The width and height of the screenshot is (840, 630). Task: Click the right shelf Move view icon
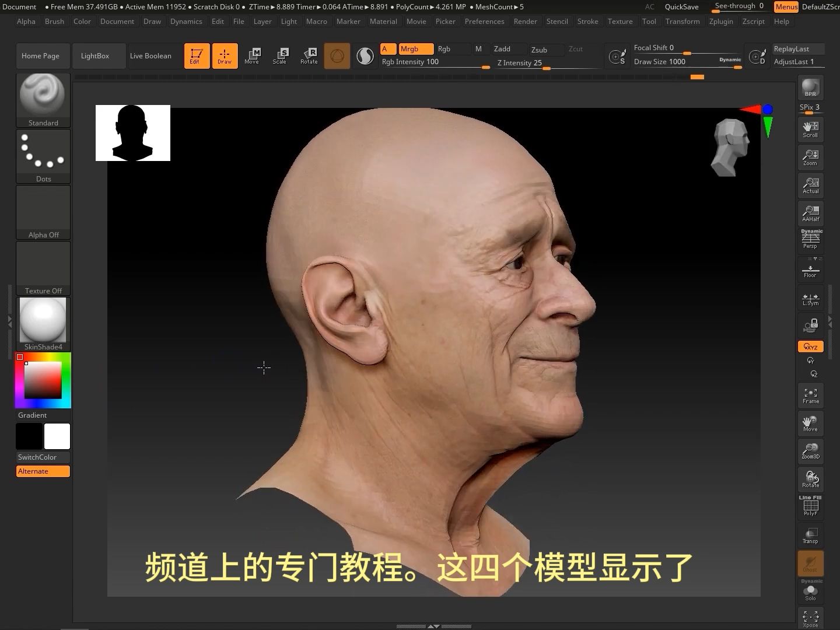pos(810,423)
